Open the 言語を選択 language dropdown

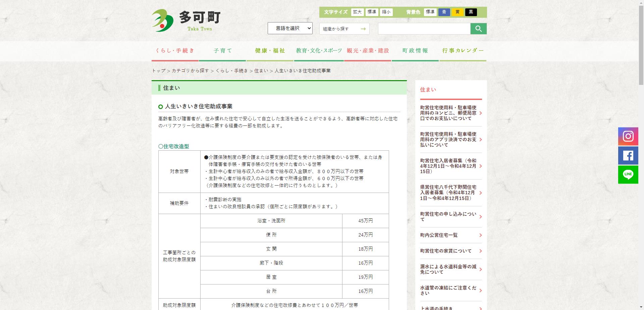click(x=290, y=28)
